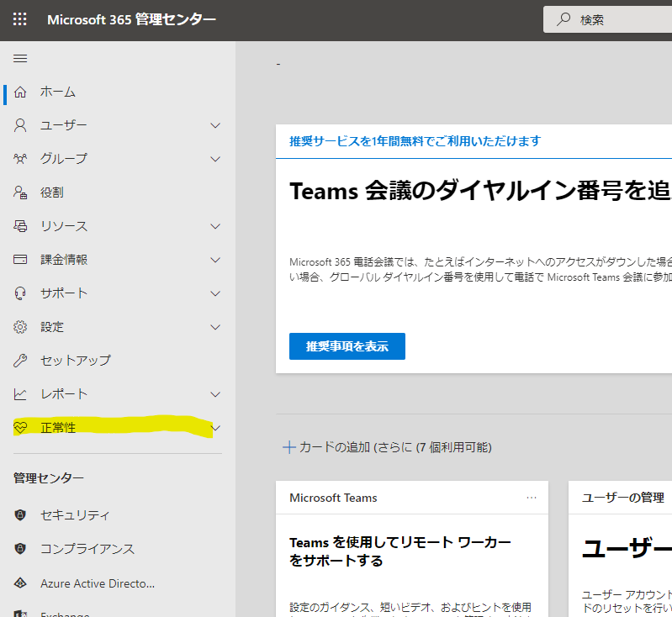The height and width of the screenshot is (617, 672).
Task: Click the search magnifier icon
Action: click(564, 19)
